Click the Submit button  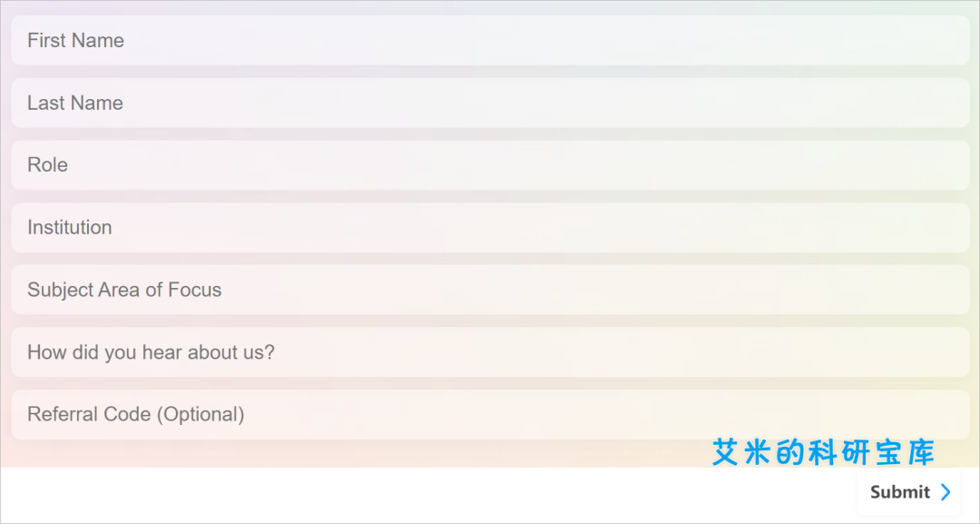click(x=908, y=492)
